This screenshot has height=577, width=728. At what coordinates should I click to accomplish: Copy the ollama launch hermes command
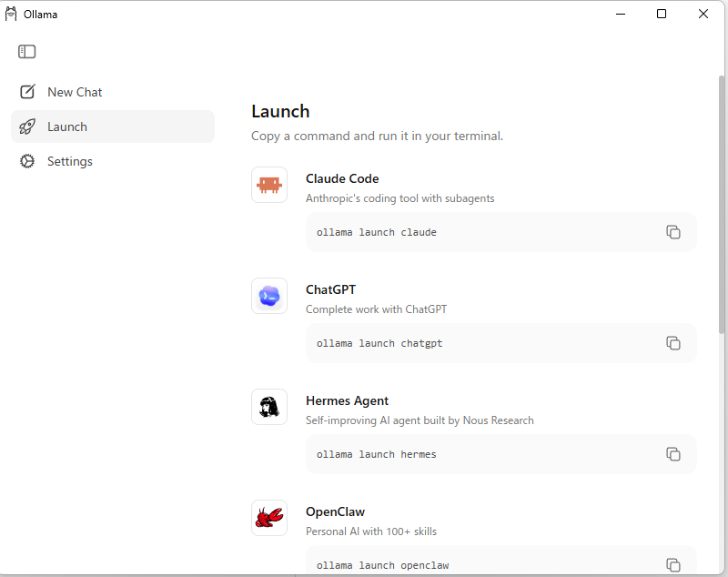pos(673,454)
